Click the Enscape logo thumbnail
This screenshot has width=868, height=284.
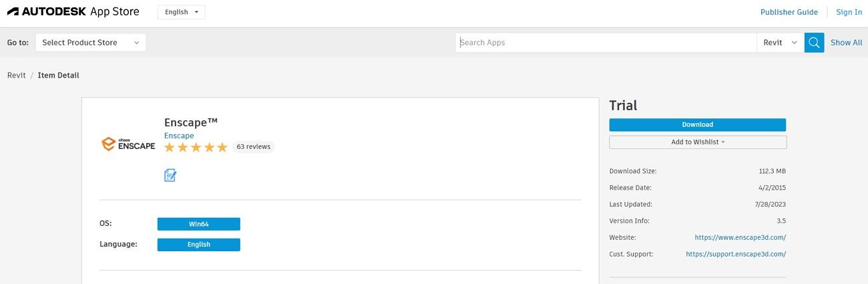click(x=128, y=144)
